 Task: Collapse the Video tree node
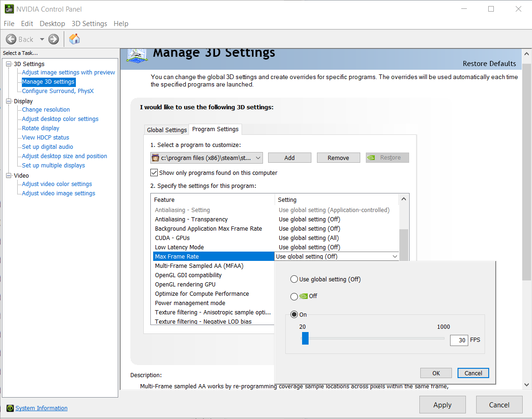click(8, 175)
